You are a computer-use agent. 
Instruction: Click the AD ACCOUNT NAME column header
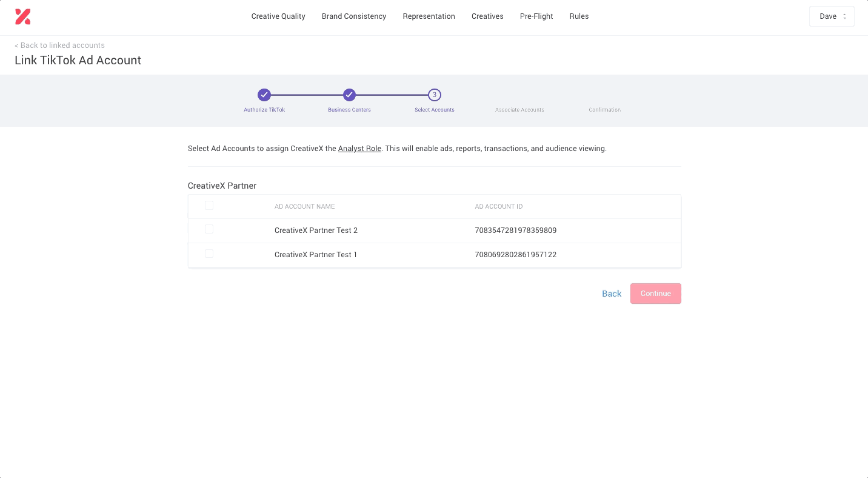pos(304,207)
